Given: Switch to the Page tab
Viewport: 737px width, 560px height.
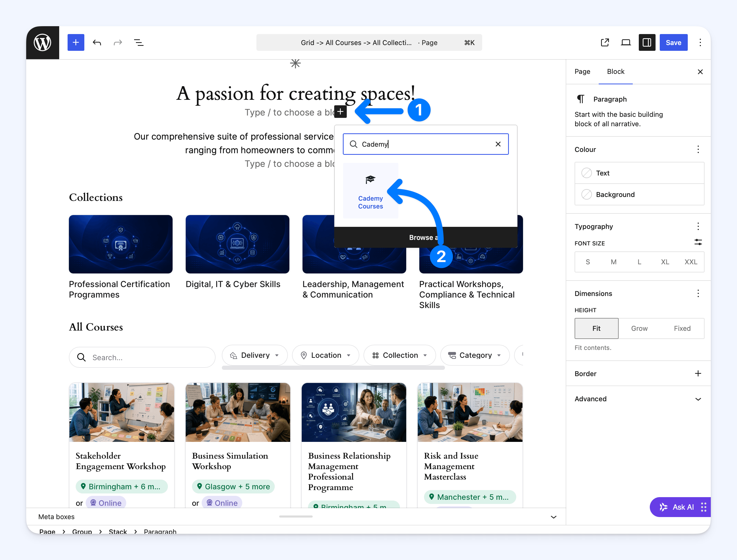Looking at the screenshot, I should click(x=582, y=72).
